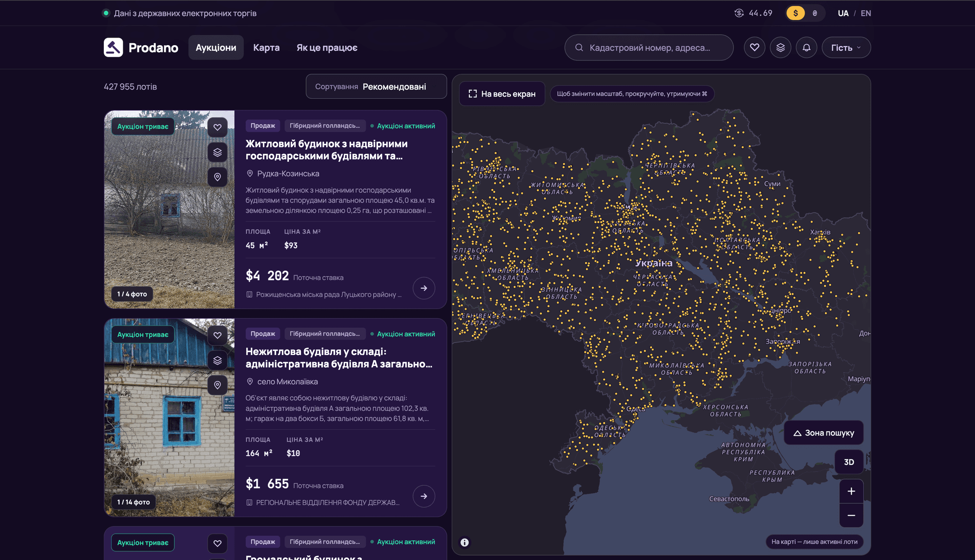Expand the map with На весь екран
This screenshot has width=975, height=560.
[502, 94]
